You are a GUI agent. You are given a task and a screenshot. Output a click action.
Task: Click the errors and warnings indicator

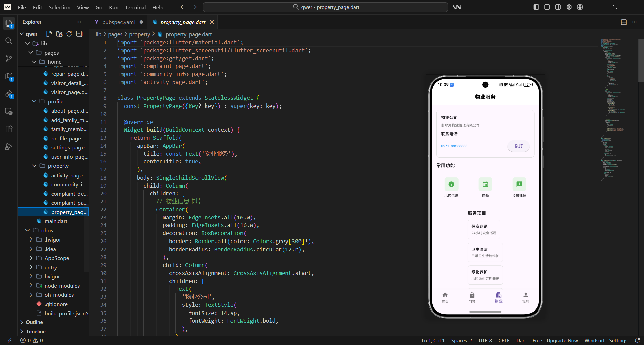coord(32,340)
